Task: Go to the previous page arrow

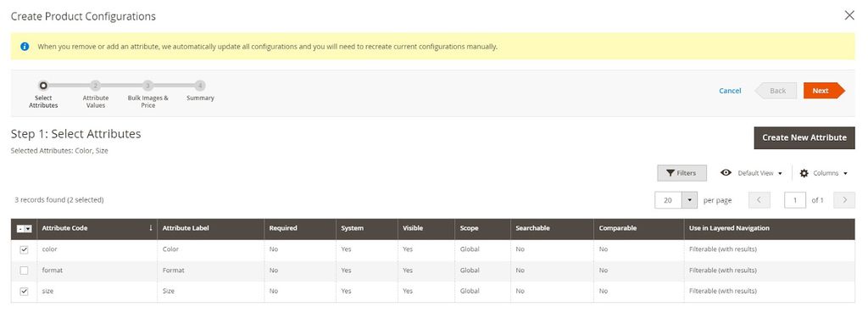Action: [759, 200]
